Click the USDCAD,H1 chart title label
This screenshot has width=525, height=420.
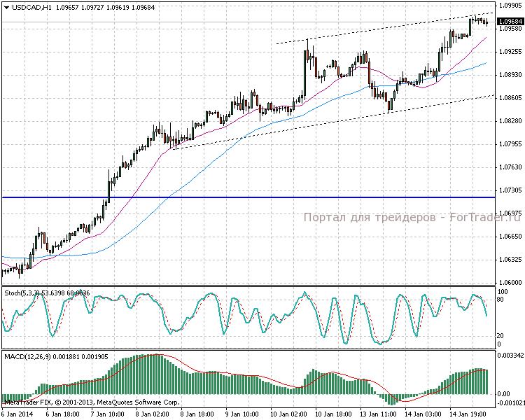click(x=27, y=7)
